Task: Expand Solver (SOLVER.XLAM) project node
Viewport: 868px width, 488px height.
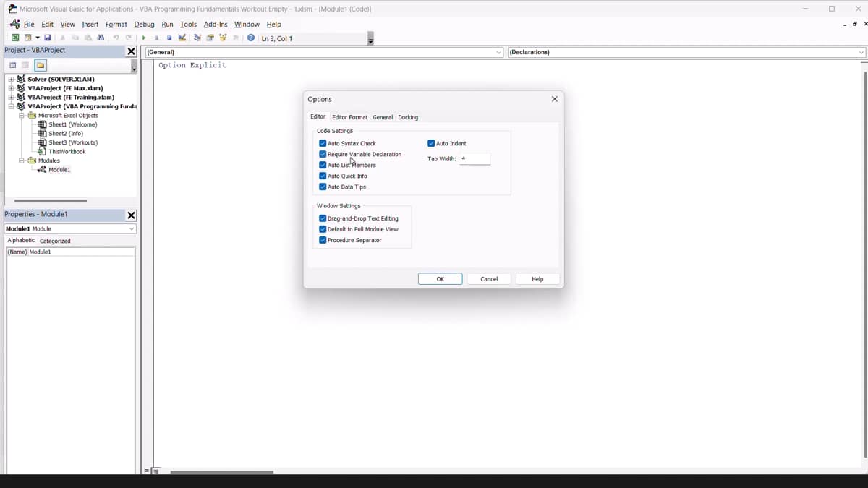Action: point(11,80)
